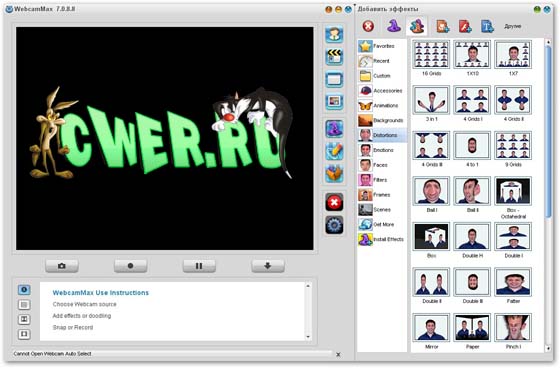
Task: Apply the 4 Grids I effect
Action: (x=472, y=100)
